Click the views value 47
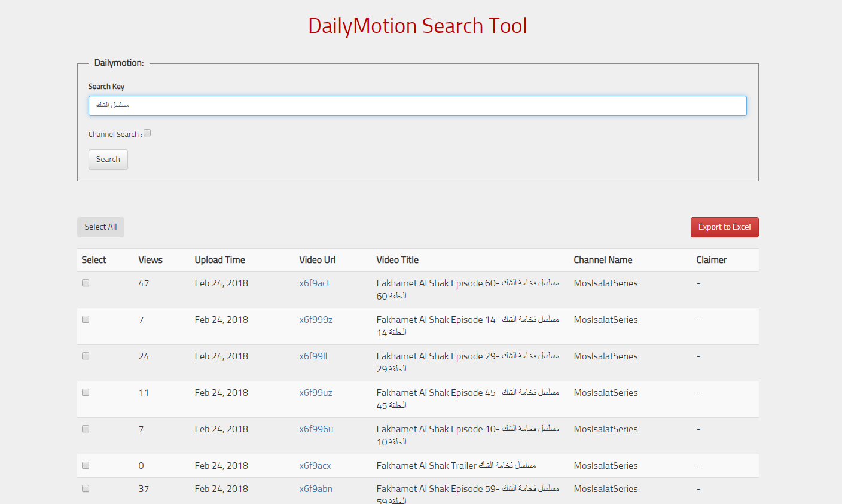Image resolution: width=842 pixels, height=504 pixels. click(144, 283)
